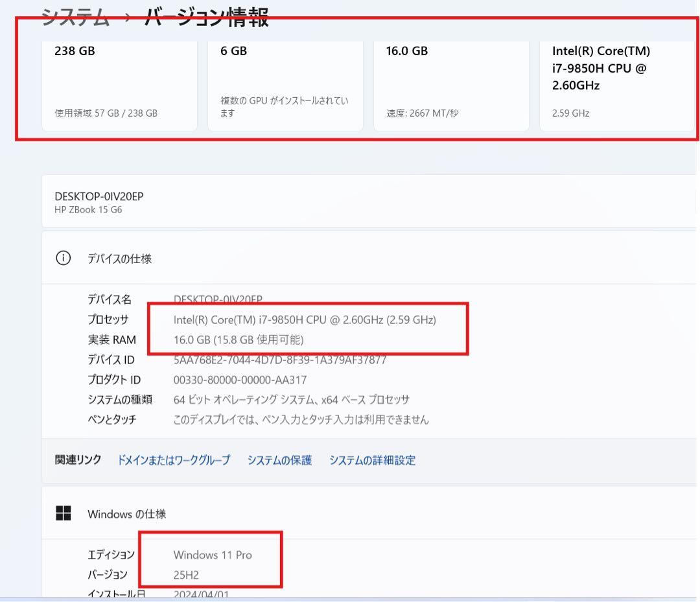Click the ペンとタッチ label

(111, 419)
